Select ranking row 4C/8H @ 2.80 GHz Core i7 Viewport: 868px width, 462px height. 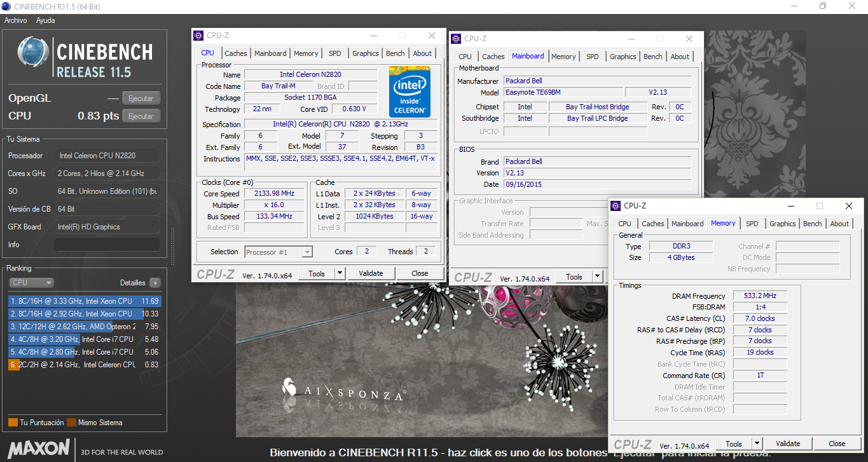pos(85,352)
